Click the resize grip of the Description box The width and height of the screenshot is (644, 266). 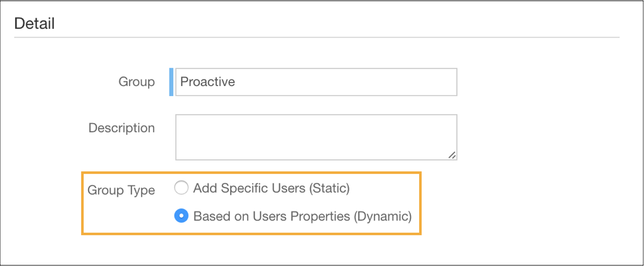click(452, 155)
